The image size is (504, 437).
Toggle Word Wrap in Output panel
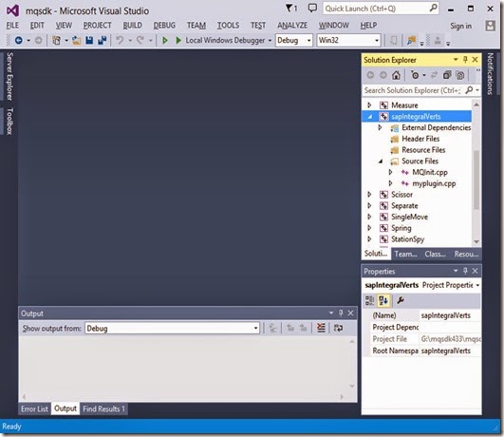coord(338,329)
